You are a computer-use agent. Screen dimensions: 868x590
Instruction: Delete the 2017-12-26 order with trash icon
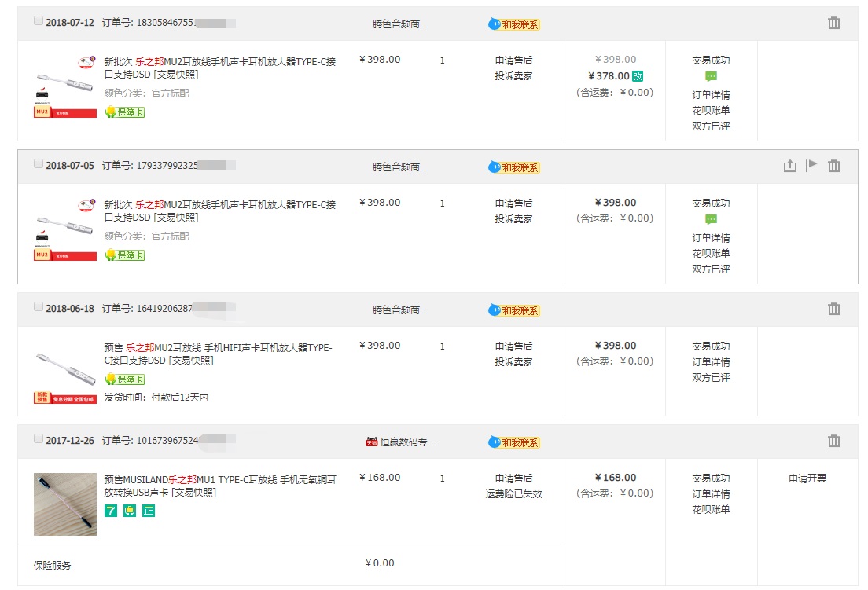(834, 441)
